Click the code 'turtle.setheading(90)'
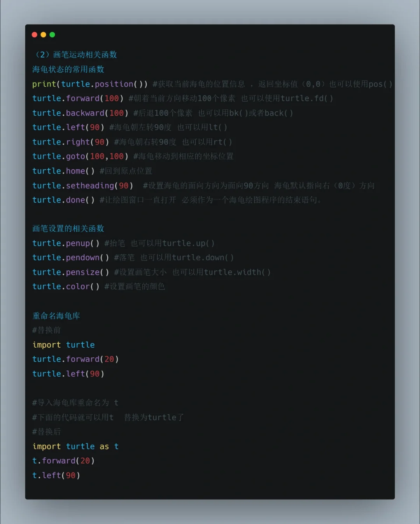 click(x=82, y=186)
